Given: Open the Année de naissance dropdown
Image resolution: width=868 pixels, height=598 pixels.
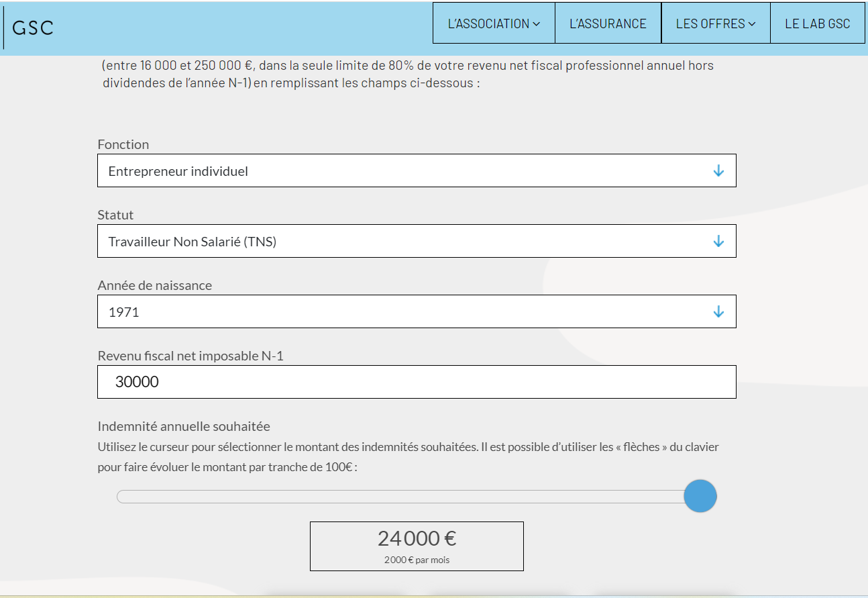Looking at the screenshot, I should pos(417,311).
